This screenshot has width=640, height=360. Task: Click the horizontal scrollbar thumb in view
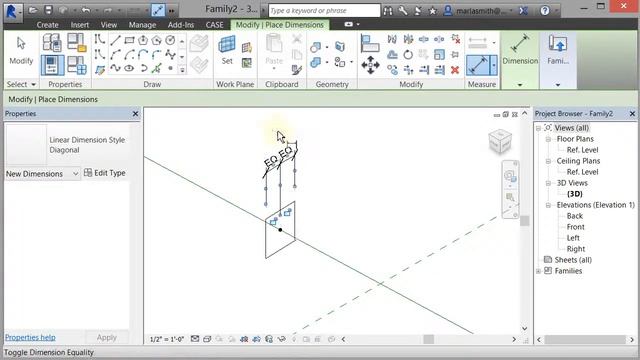(x=429, y=339)
